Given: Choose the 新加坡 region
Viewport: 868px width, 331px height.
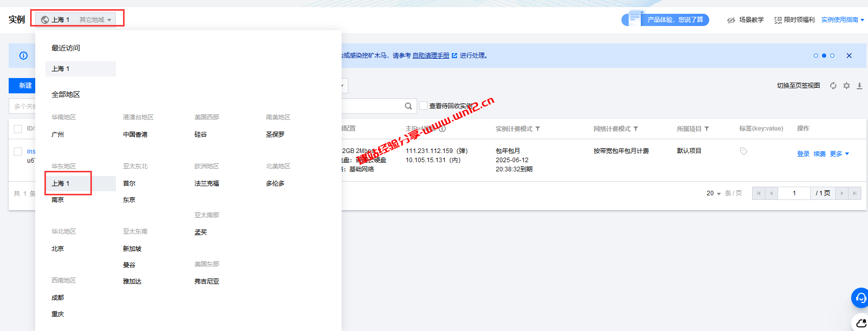Looking at the screenshot, I should [132, 249].
